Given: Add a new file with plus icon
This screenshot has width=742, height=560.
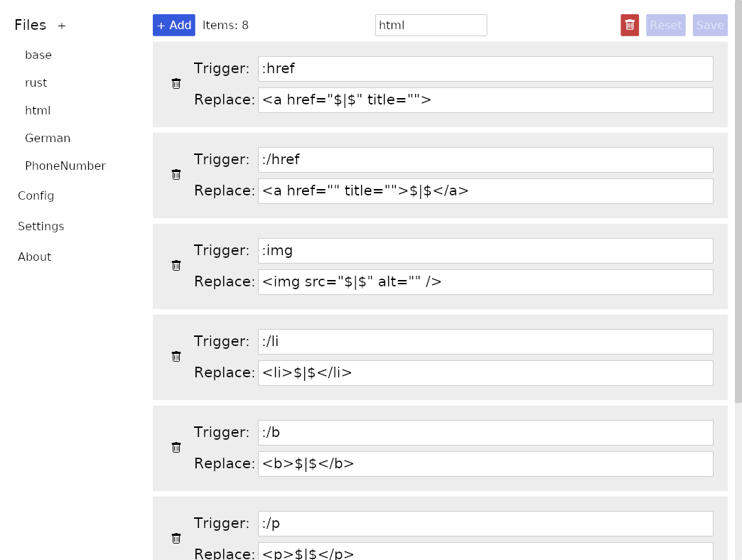Looking at the screenshot, I should (x=62, y=26).
